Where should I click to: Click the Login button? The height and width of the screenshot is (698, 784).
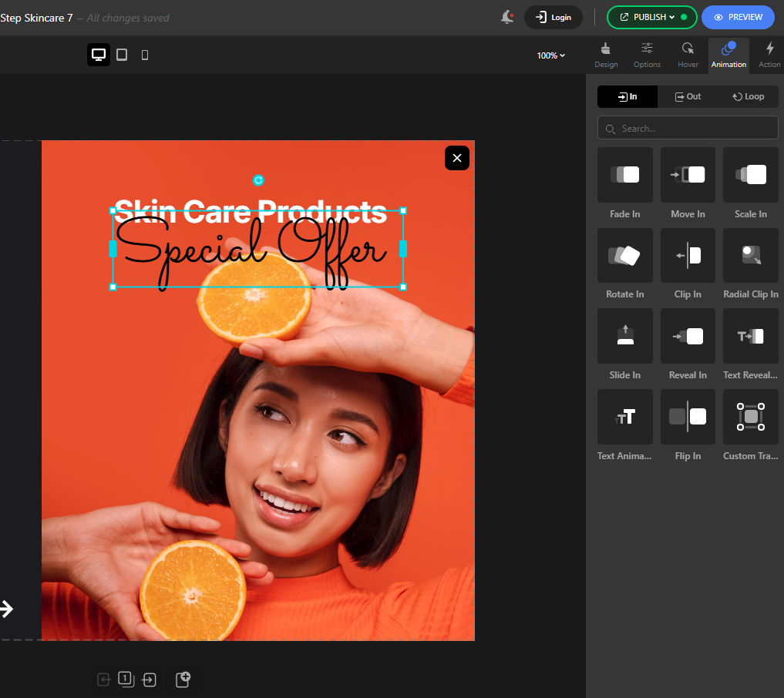tap(553, 18)
